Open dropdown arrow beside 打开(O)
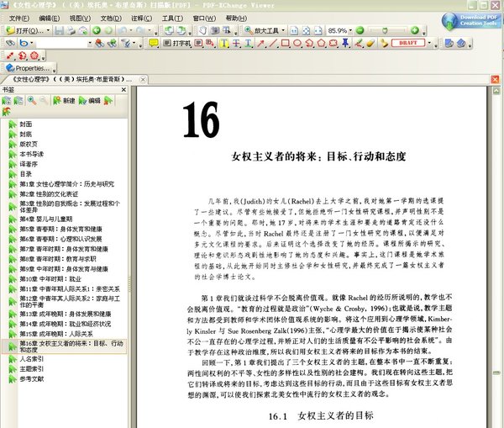This screenshot has width=504, height=428. coord(48,30)
